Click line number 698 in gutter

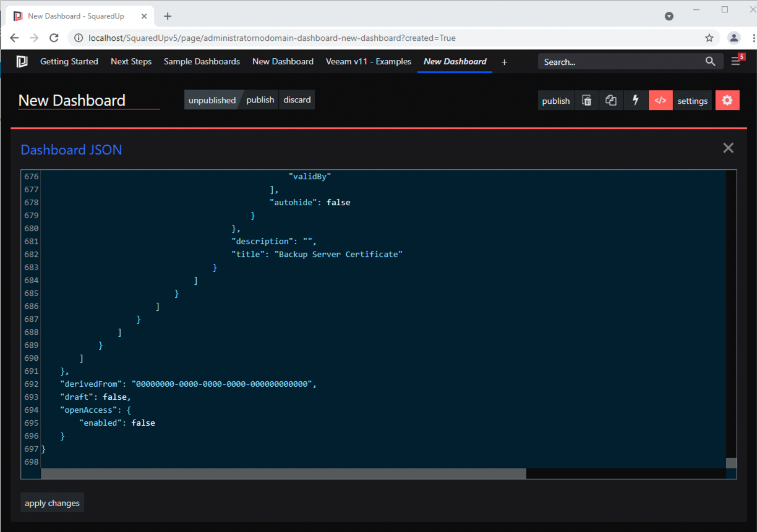point(31,462)
